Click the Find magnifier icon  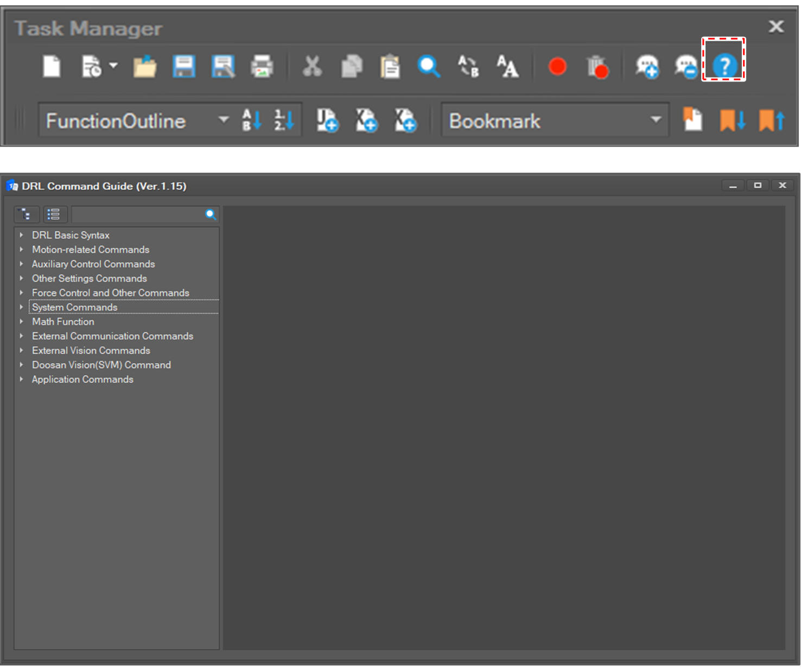pyautogui.click(x=429, y=67)
